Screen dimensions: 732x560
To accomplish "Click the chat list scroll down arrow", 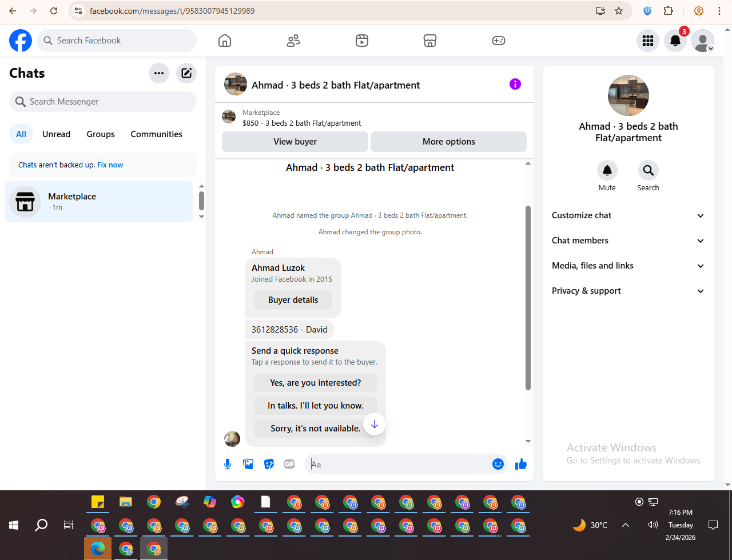I will coord(201,217).
